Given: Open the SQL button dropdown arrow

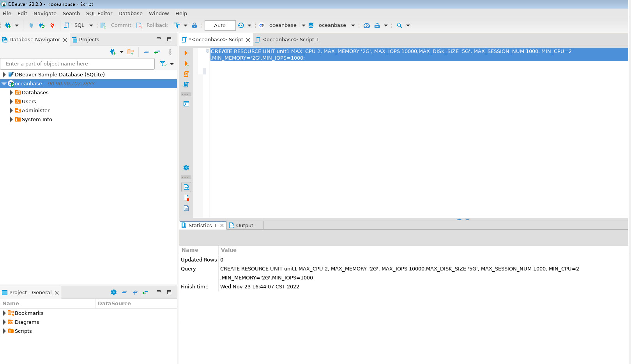Looking at the screenshot, I should tap(91, 25).
